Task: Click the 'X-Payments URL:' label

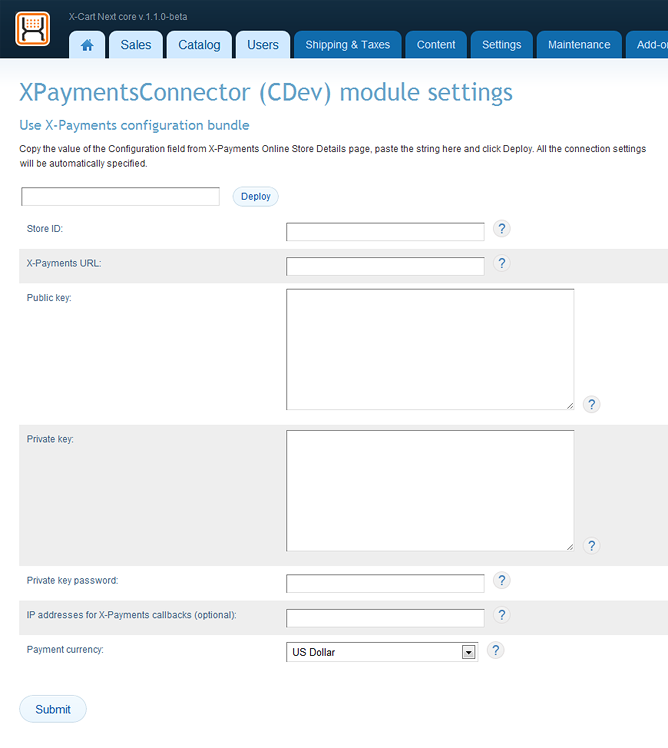Action: tap(64, 263)
